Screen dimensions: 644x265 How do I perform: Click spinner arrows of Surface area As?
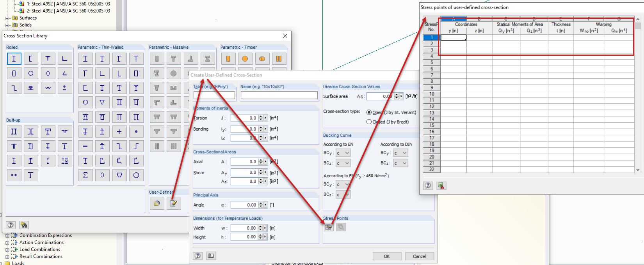point(397,96)
